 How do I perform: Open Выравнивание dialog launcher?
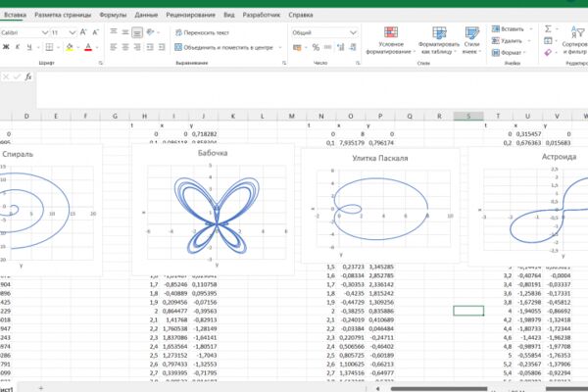(284, 63)
